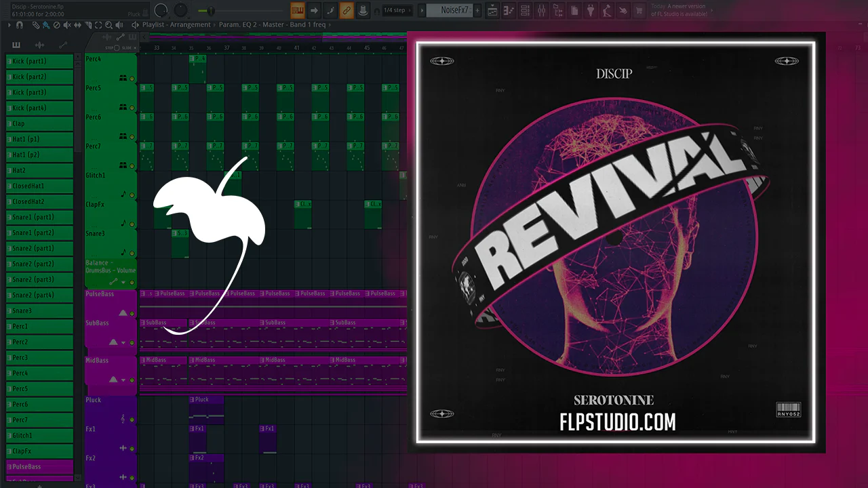This screenshot has width=868, height=488.
Task: Select the Draw pencil tool
Action: click(36, 25)
